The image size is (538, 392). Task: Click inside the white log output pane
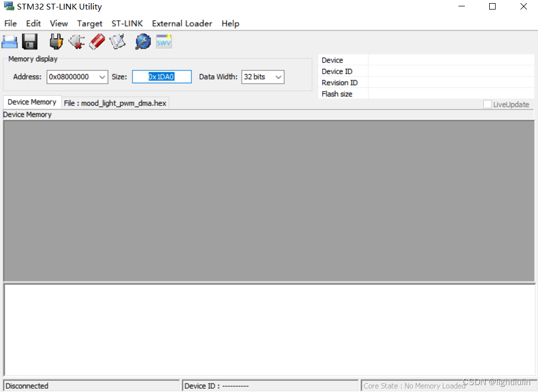click(270, 329)
